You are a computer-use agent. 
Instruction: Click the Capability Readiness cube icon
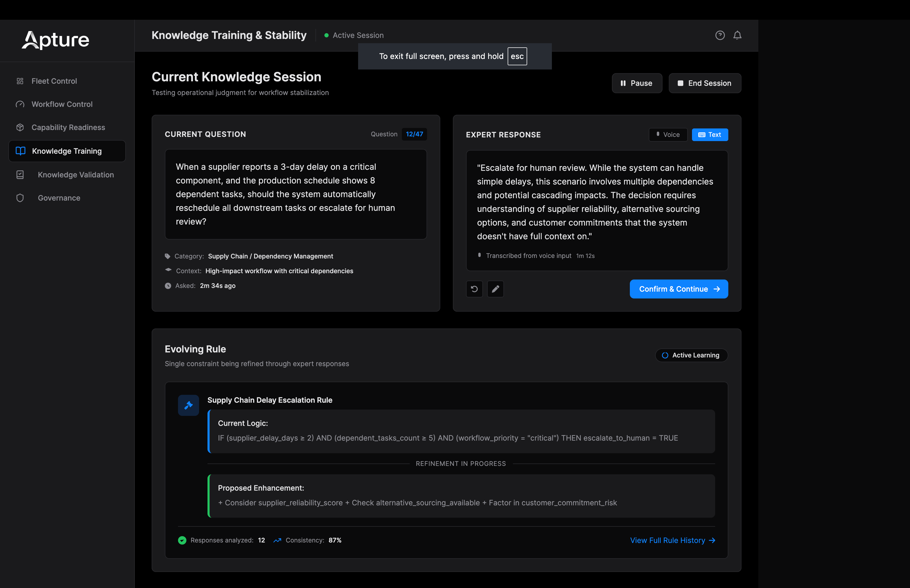click(x=20, y=127)
